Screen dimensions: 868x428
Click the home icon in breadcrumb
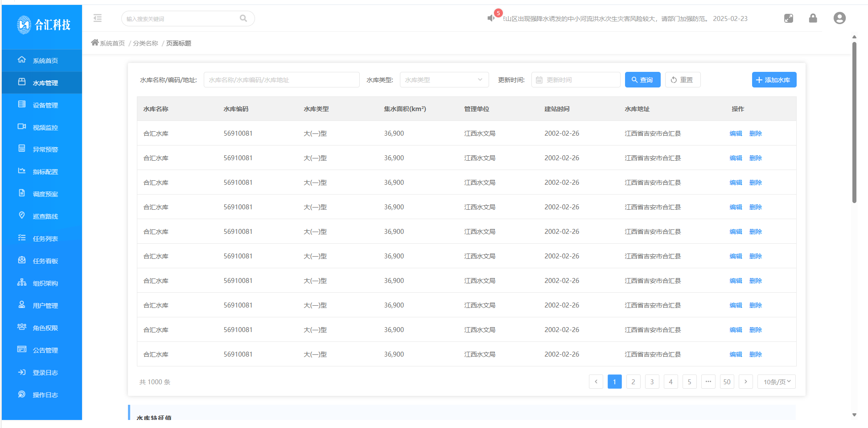[x=95, y=43]
